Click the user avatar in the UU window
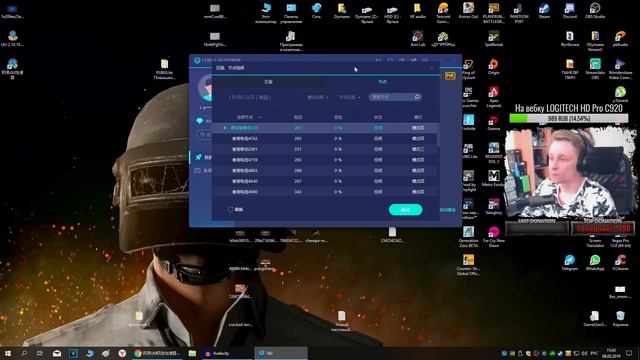This screenshot has height=360, width=640. [205, 88]
